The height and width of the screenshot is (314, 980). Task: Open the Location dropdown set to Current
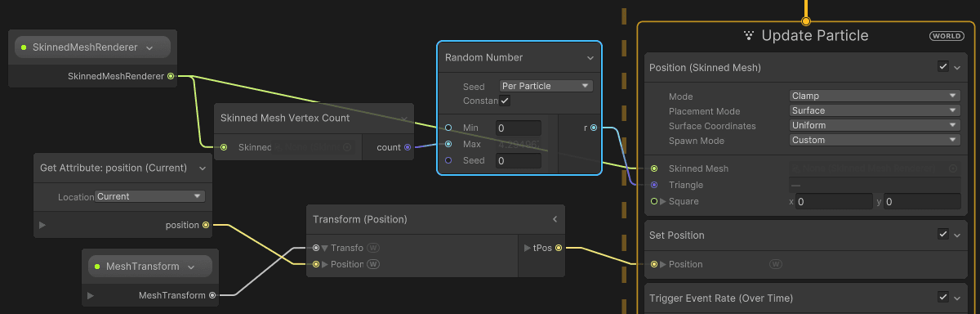pos(150,196)
